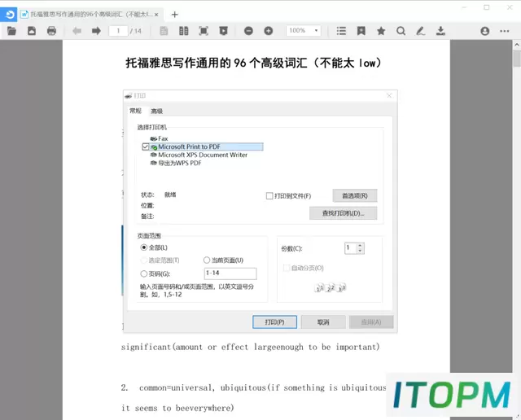
Task: Switch to the 常规 tab in print dialog
Action: coord(136,111)
